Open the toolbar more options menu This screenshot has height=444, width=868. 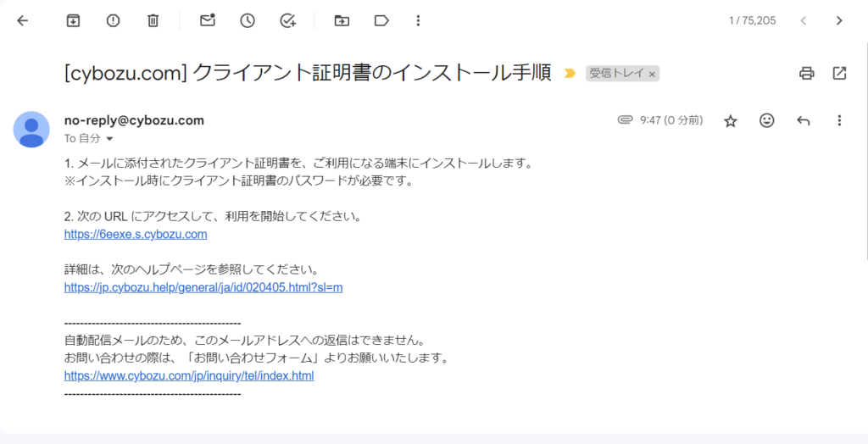418,20
